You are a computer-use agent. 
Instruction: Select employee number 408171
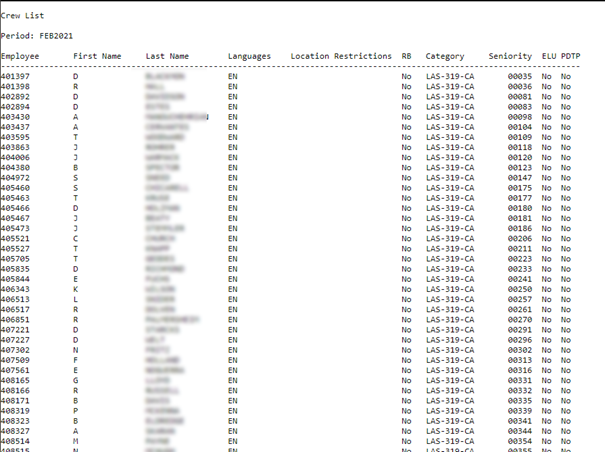[x=15, y=401]
